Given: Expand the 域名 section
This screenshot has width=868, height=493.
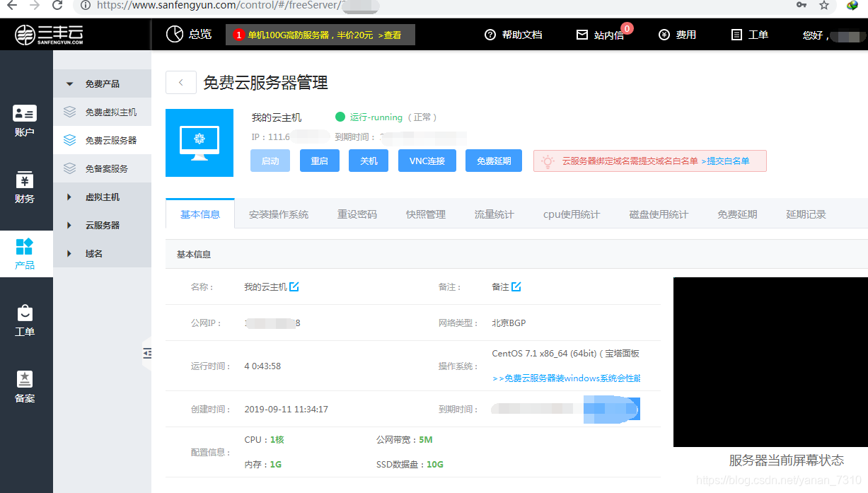Looking at the screenshot, I should pyautogui.click(x=102, y=253).
